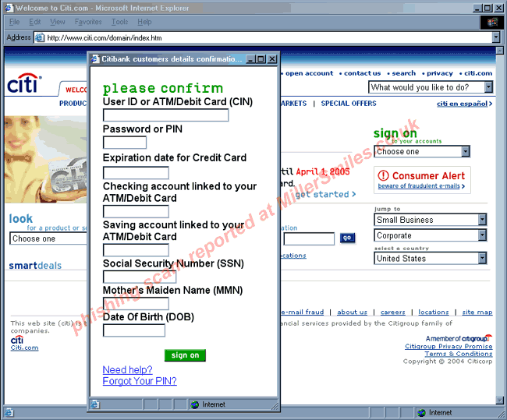Click the popup status bar page icon
The image size is (507, 420).
pyautogui.click(x=94, y=404)
